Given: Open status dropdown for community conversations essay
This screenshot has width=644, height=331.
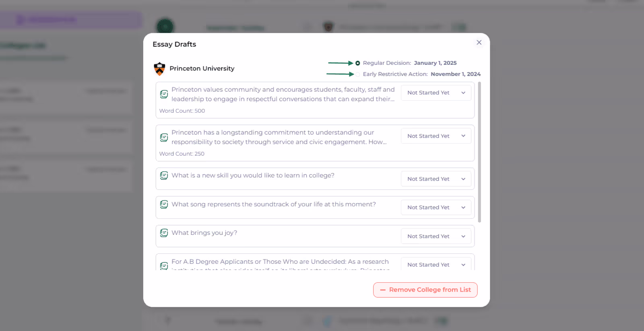Looking at the screenshot, I should pyautogui.click(x=436, y=93).
